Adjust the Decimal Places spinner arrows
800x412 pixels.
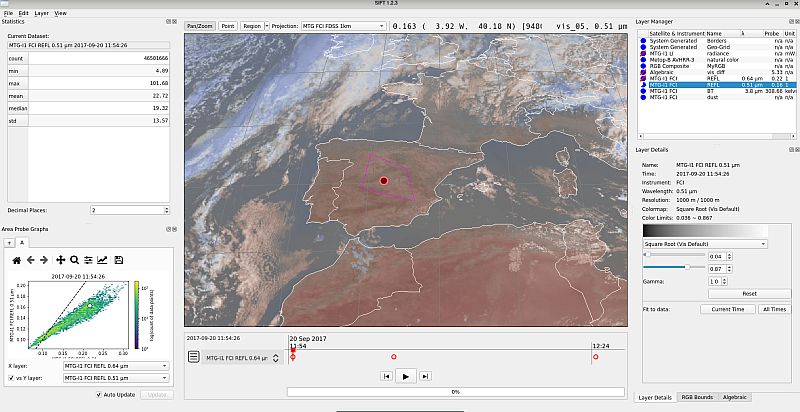tap(166, 210)
